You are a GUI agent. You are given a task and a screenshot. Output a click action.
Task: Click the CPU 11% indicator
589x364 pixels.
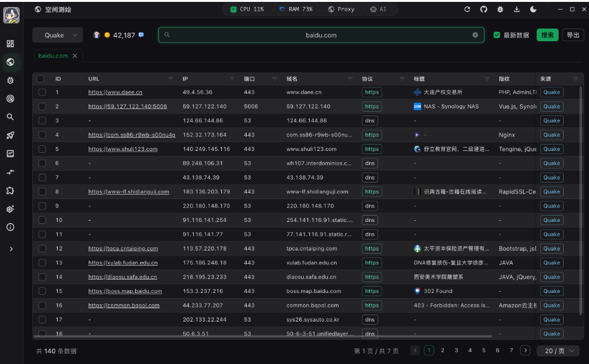click(x=247, y=10)
